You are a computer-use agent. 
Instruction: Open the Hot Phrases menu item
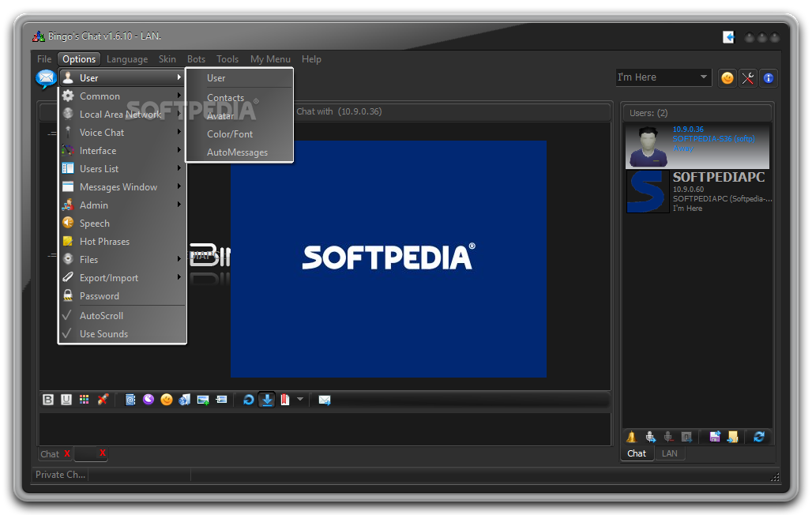[122, 241]
